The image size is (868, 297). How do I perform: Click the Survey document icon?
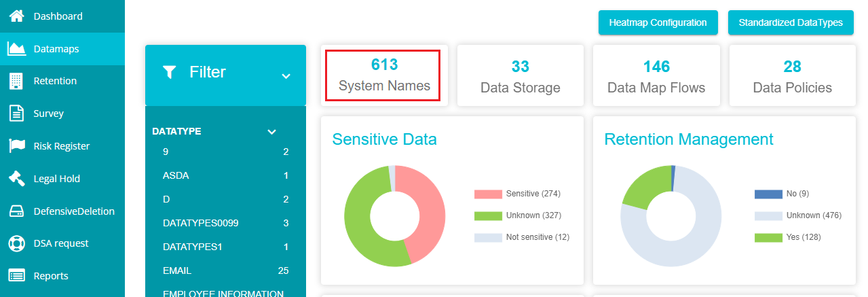click(16, 113)
